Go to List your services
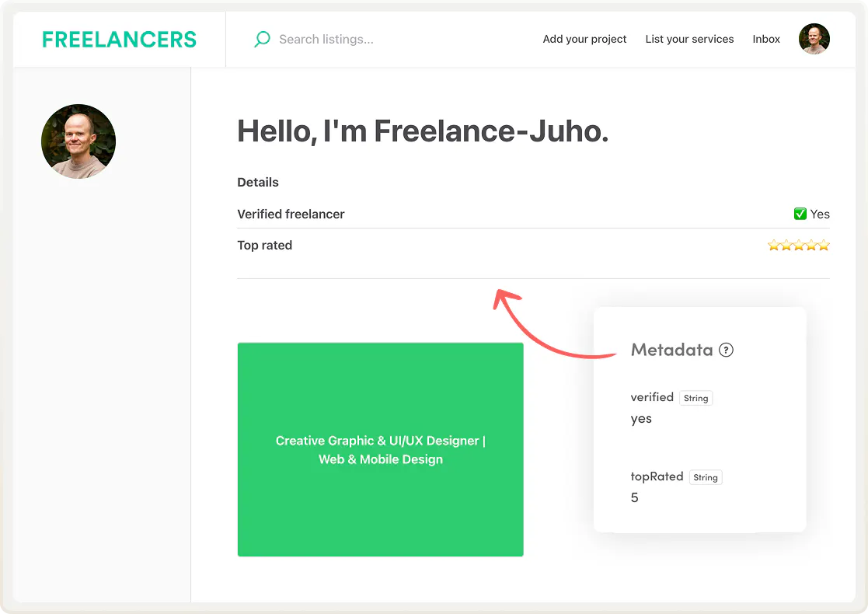 point(689,39)
